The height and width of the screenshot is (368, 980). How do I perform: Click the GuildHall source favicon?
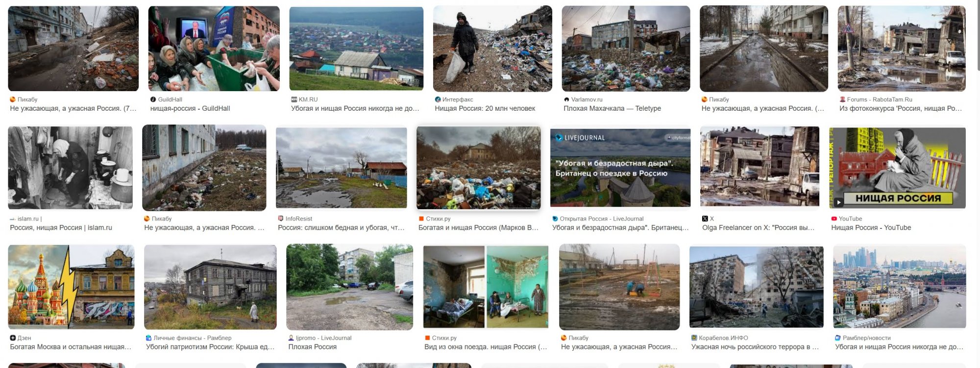coord(153,99)
